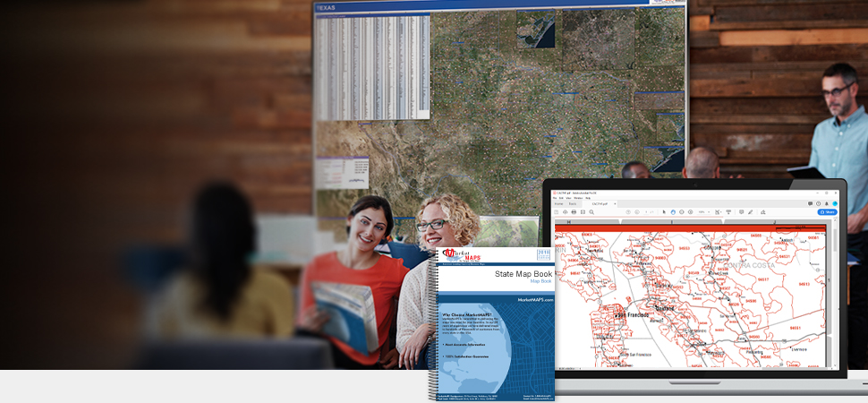
Task: Switch to the Tools tab in Acrobat
Action: click(573, 204)
